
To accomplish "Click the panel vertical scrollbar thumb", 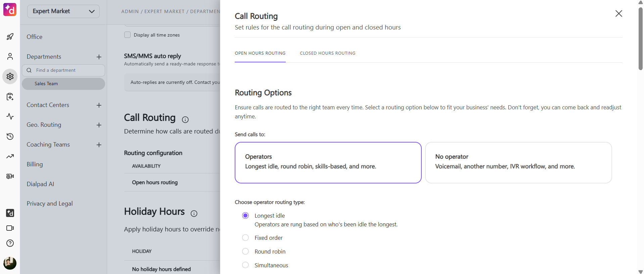I will click(641, 39).
